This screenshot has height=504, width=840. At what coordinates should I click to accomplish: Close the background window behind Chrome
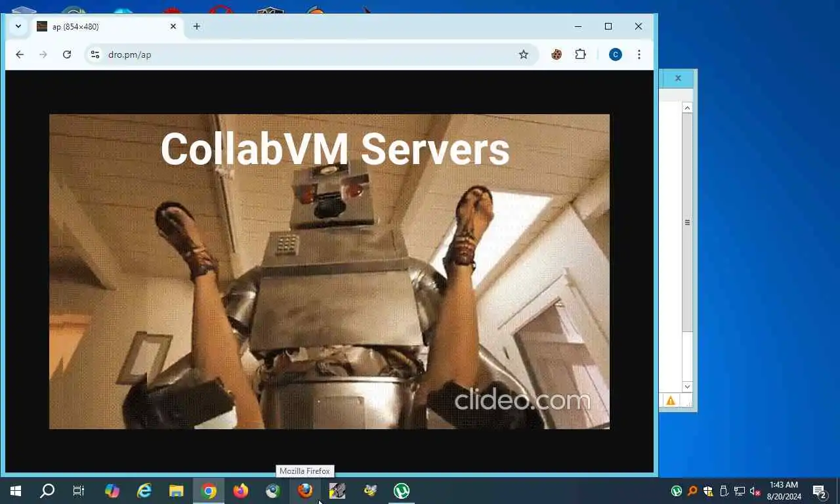click(678, 78)
